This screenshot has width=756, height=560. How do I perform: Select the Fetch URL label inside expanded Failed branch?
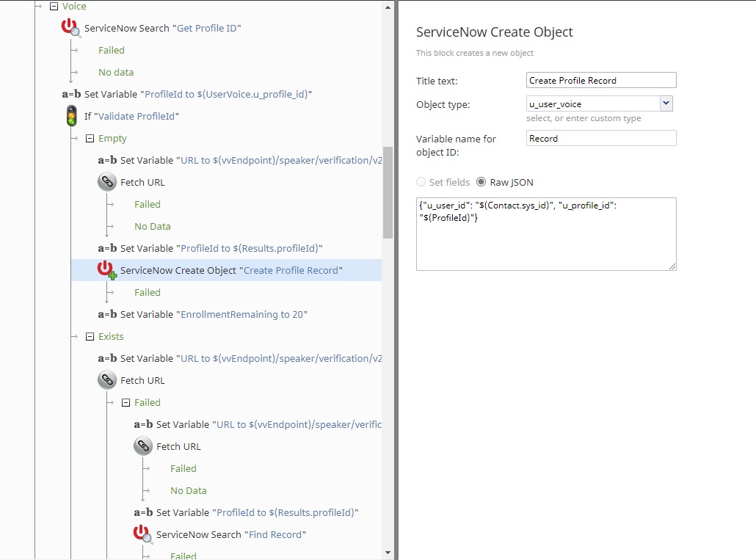tap(178, 446)
